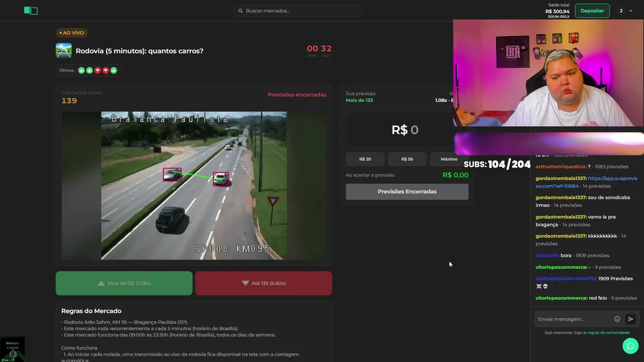Open the suaprevisao referral link in chat
This screenshot has height=362, width=644.
click(x=586, y=182)
